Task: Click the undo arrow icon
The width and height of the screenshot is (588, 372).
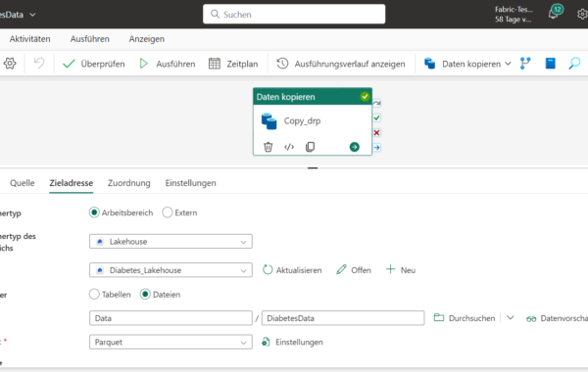Action: click(39, 64)
